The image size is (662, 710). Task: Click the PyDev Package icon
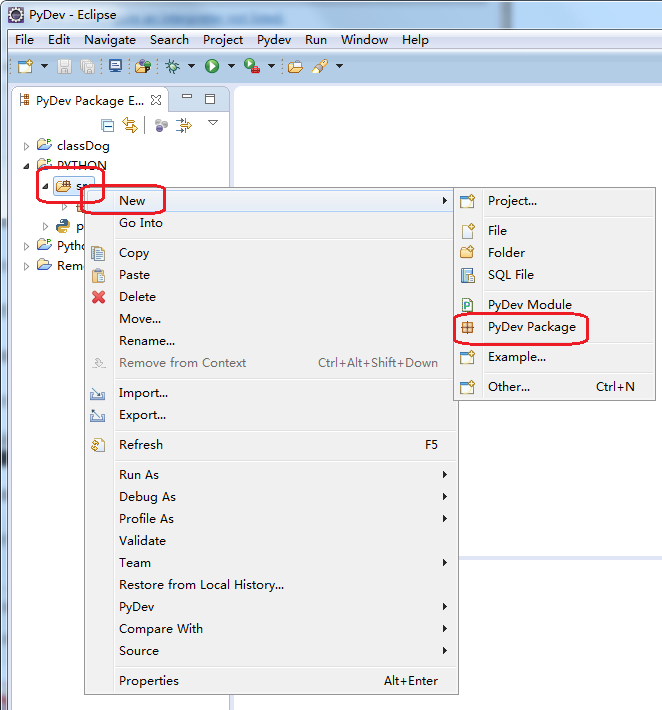(x=467, y=327)
